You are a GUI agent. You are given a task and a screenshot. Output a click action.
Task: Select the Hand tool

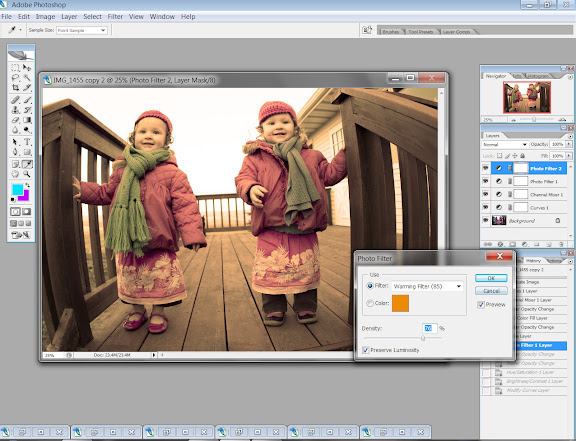point(15,174)
